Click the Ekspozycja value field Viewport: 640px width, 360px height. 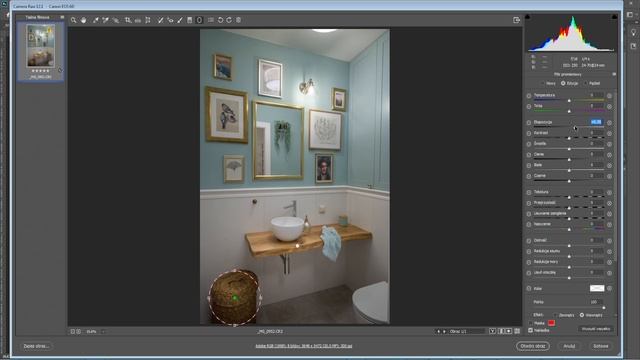(x=596, y=122)
